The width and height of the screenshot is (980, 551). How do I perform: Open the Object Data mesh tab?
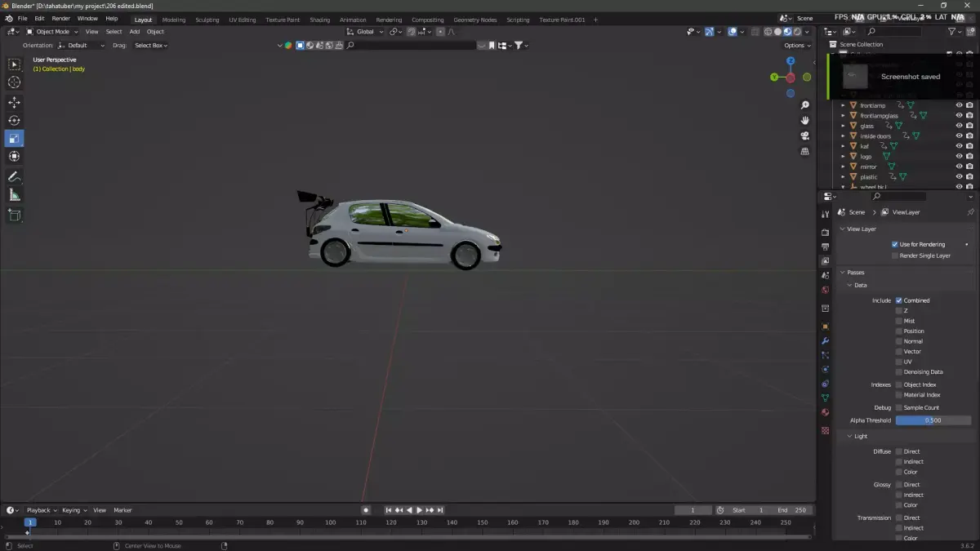(825, 398)
